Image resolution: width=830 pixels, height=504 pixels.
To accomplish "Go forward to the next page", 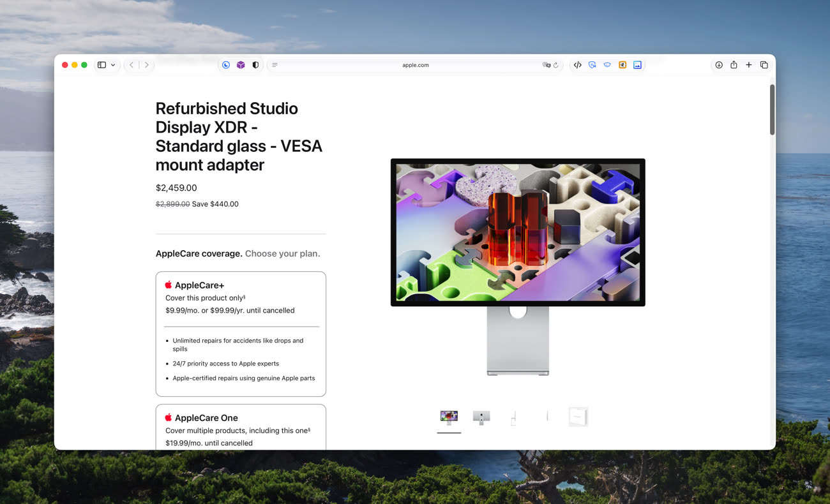I will [147, 65].
